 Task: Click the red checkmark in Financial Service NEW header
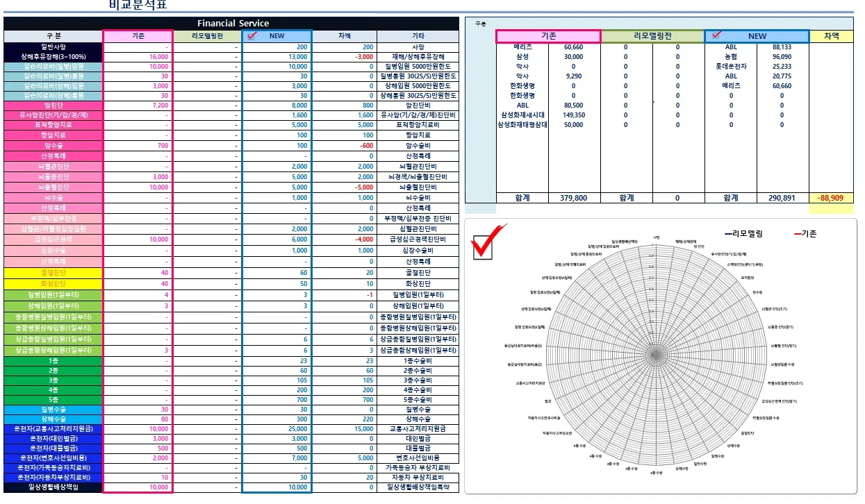252,35
